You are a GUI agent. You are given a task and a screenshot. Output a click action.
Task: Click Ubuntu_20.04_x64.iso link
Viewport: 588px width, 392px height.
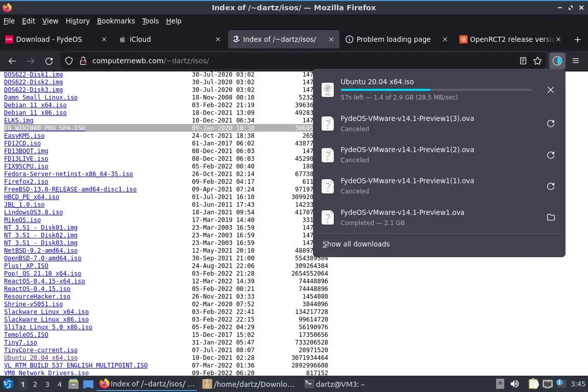click(40, 358)
